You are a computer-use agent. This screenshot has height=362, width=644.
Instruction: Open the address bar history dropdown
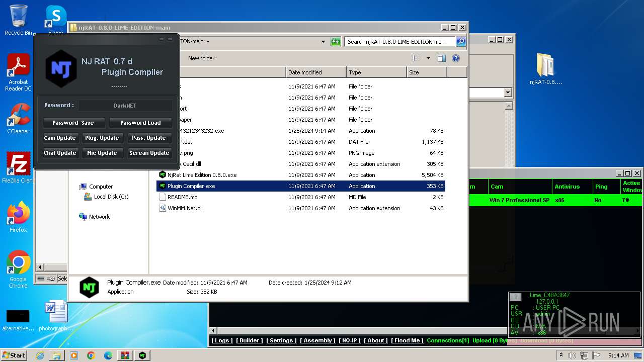pyautogui.click(x=323, y=42)
